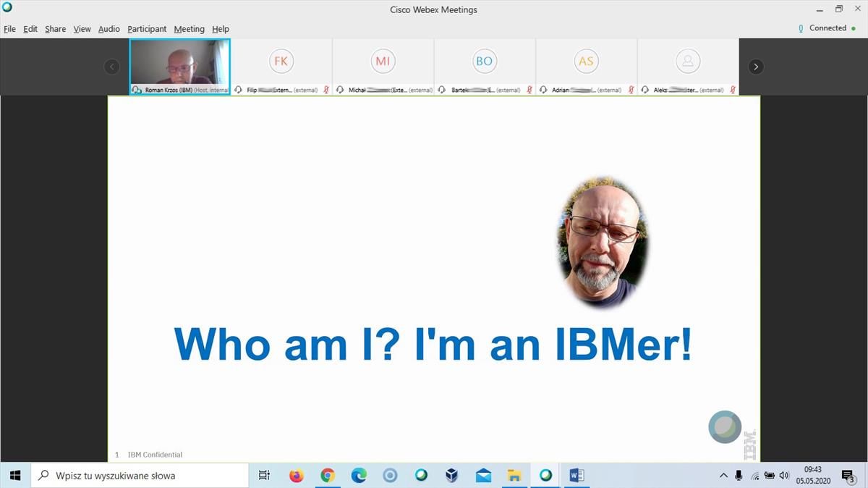Image resolution: width=868 pixels, height=488 pixels.
Task: Open the Action Center notifications
Action: (x=849, y=476)
